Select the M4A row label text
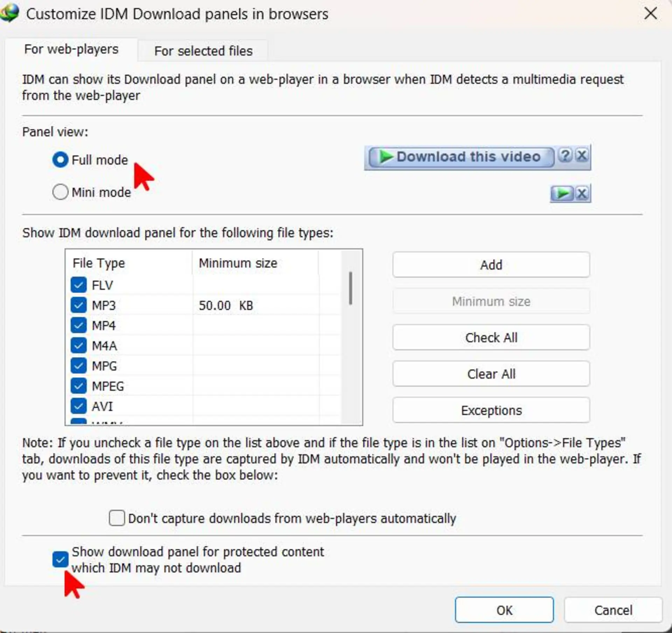 104,346
